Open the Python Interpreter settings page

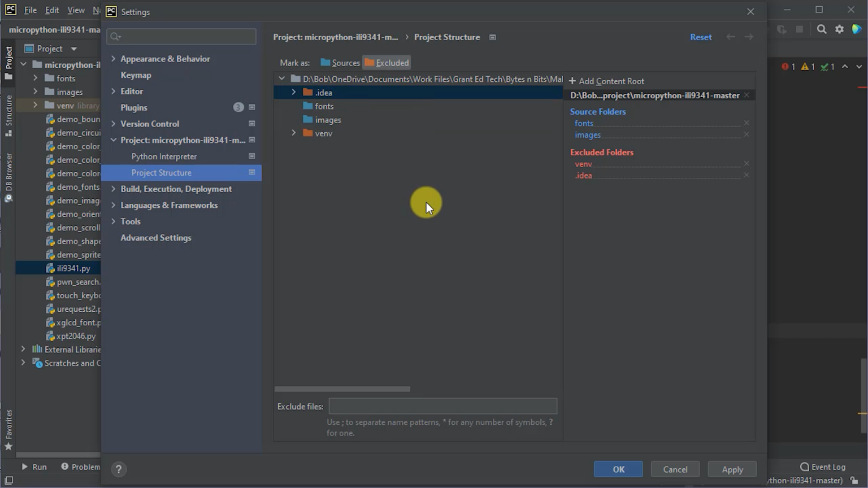[164, 156]
